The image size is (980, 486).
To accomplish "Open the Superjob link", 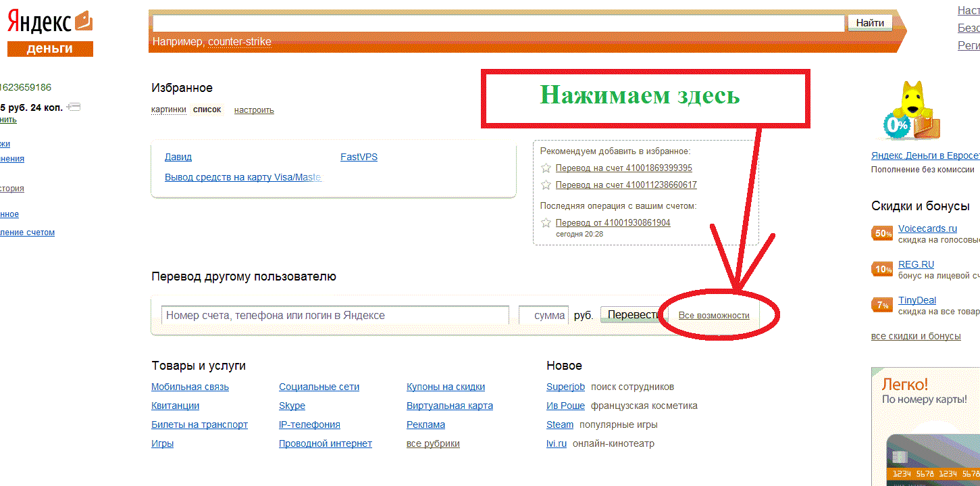I will tap(566, 387).
